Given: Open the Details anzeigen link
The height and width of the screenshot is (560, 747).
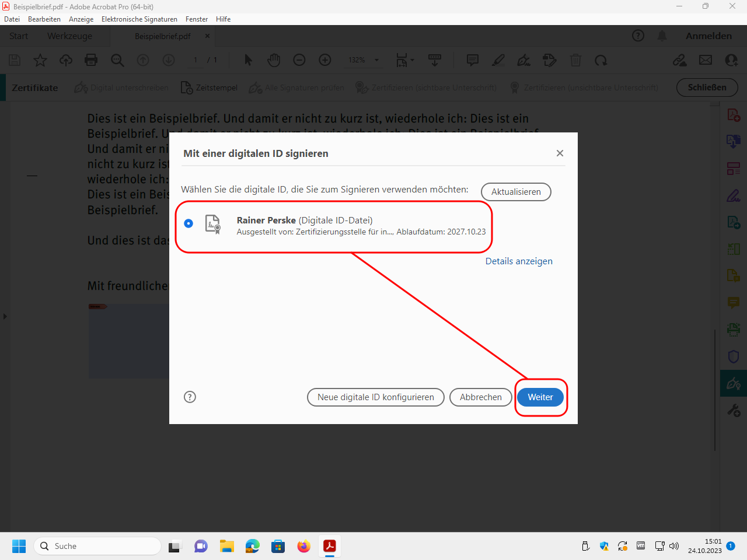Looking at the screenshot, I should coord(518,261).
